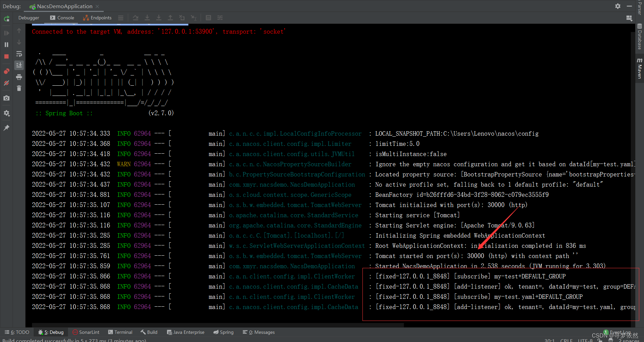
Task: Click the 'Tomcat started on port(s): 30000' log line
Action: click(476, 256)
